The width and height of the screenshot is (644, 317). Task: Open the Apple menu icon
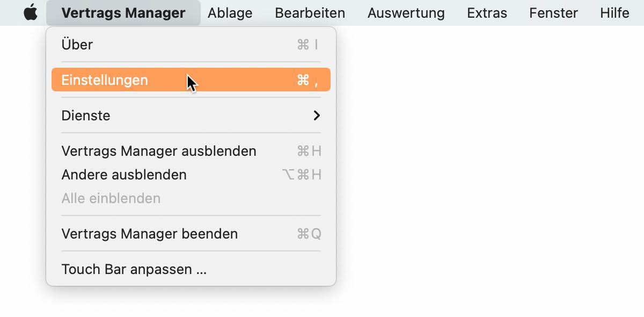(x=31, y=12)
